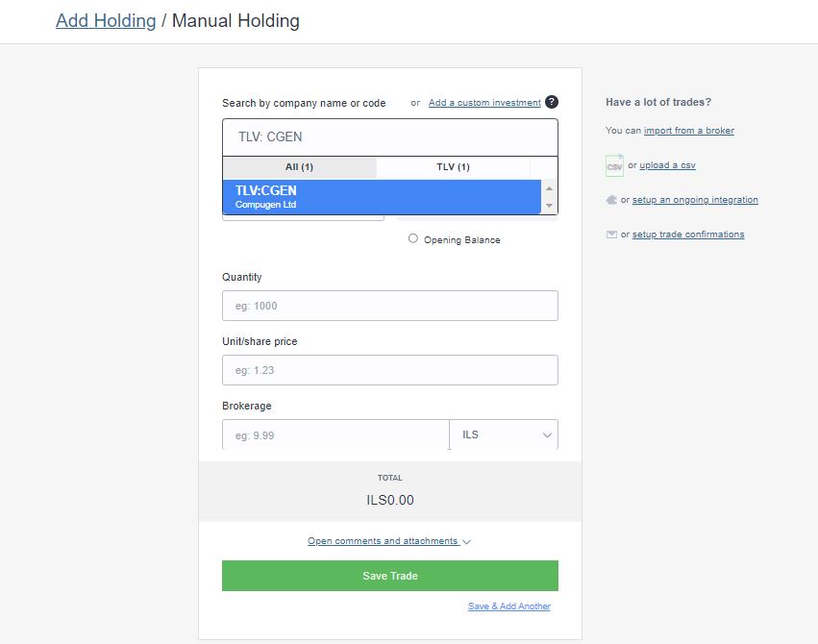The image size is (818, 644).
Task: Click inside the Quantity field
Action: point(389,305)
